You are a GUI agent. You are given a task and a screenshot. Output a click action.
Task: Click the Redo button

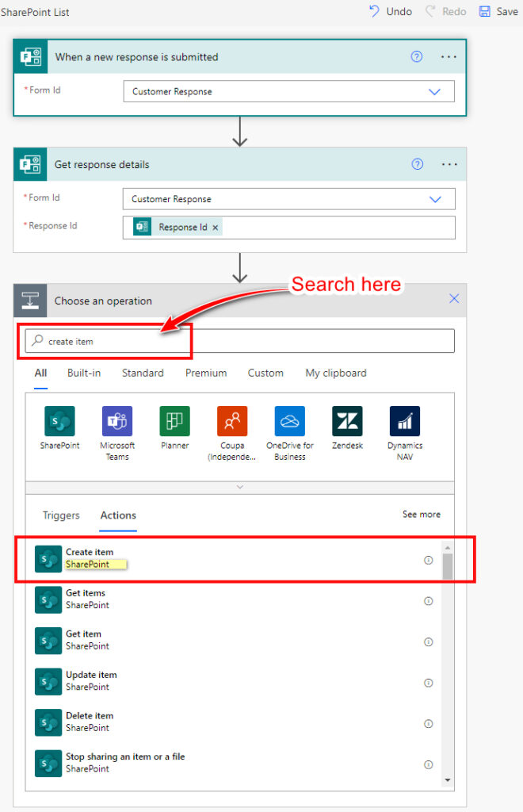445,11
